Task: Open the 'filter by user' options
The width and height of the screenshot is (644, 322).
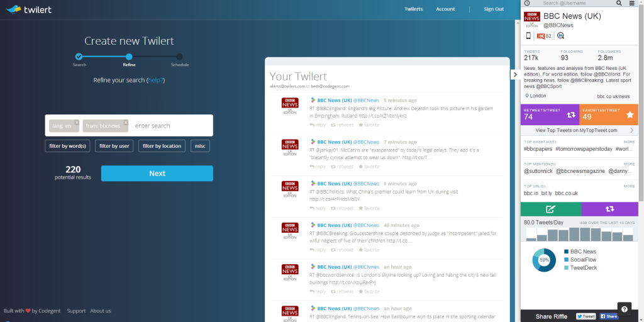Action: 114,146
